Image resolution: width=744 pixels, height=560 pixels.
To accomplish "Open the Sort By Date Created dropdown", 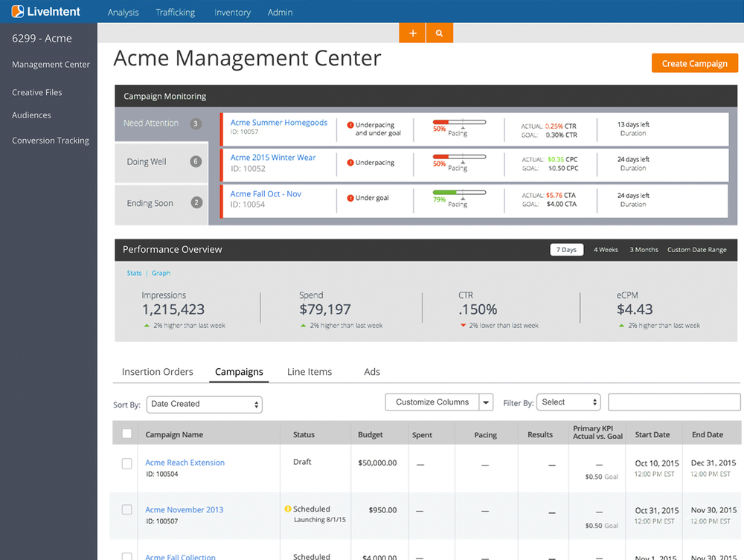I will pos(205,405).
